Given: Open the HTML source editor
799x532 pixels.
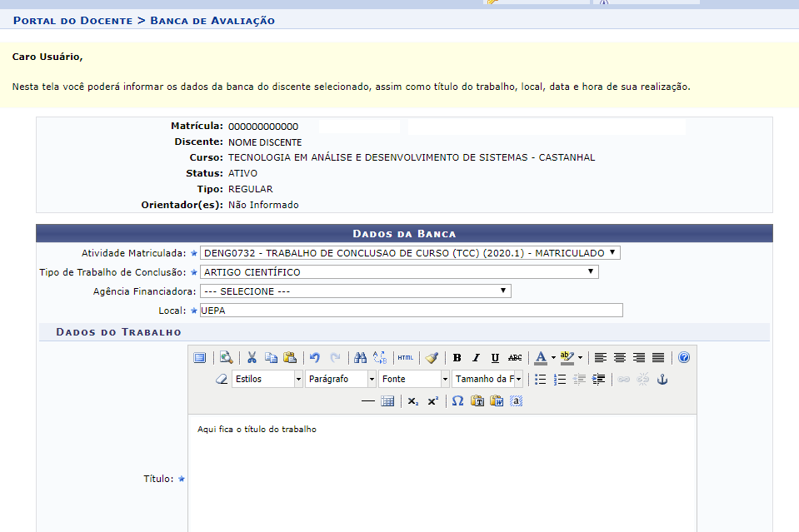Looking at the screenshot, I should coord(405,358).
